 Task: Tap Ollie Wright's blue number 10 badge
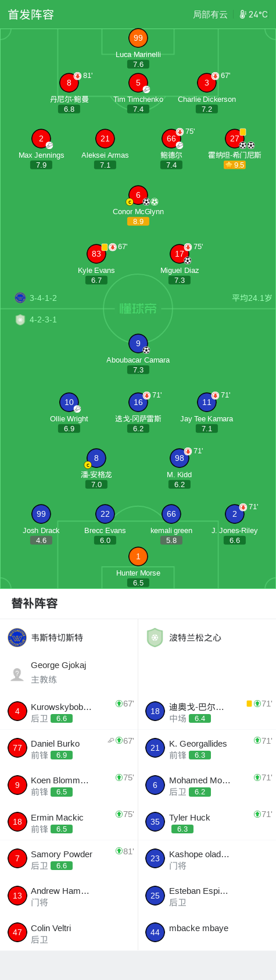point(69,402)
